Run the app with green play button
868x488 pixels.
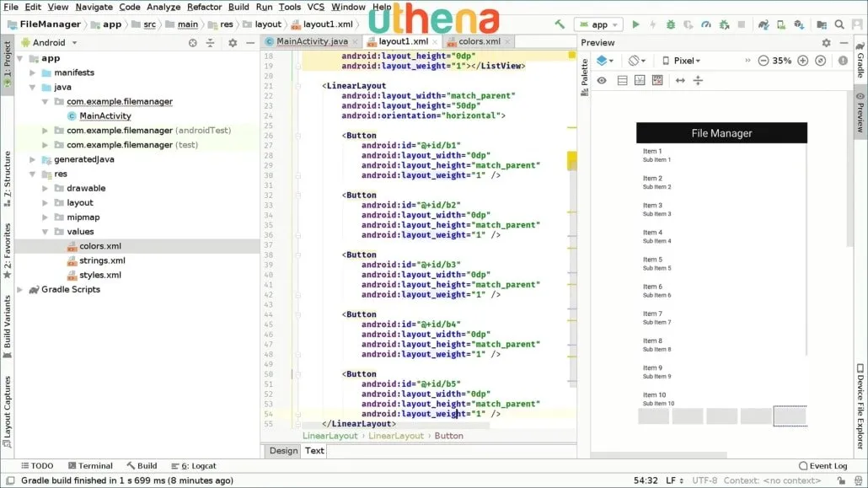click(x=635, y=24)
